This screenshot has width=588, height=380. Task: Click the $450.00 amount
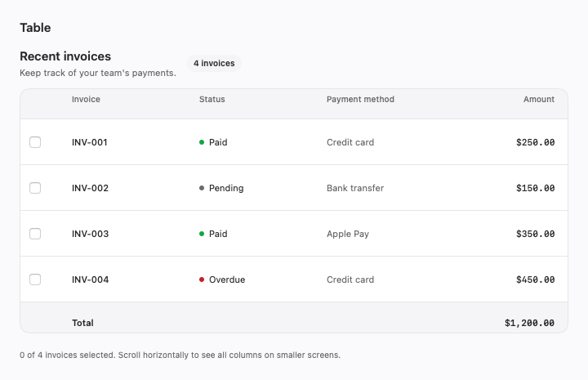[535, 279]
